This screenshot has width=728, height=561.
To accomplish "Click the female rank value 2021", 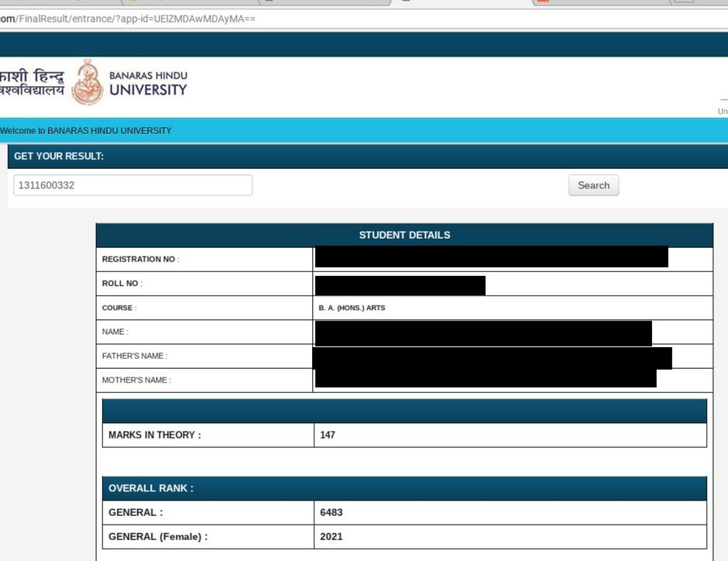I will (331, 536).
